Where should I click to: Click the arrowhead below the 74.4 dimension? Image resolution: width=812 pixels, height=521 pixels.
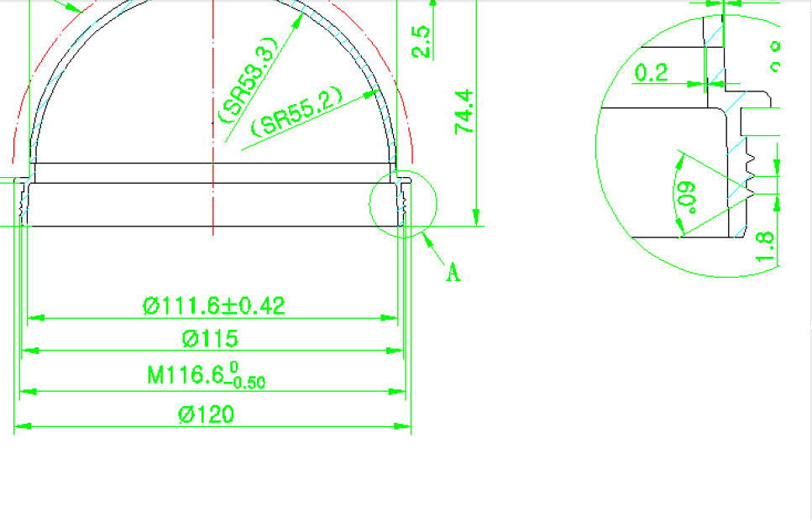coord(476,218)
